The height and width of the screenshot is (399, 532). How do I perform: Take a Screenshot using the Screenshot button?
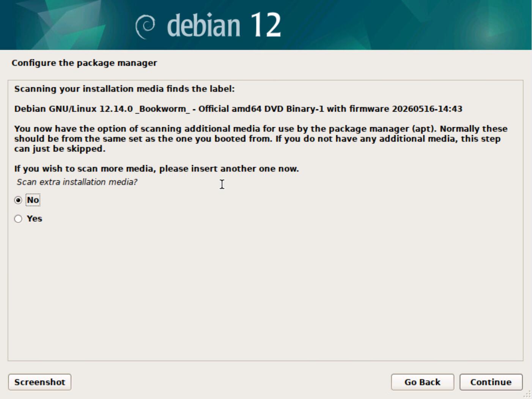(x=40, y=382)
